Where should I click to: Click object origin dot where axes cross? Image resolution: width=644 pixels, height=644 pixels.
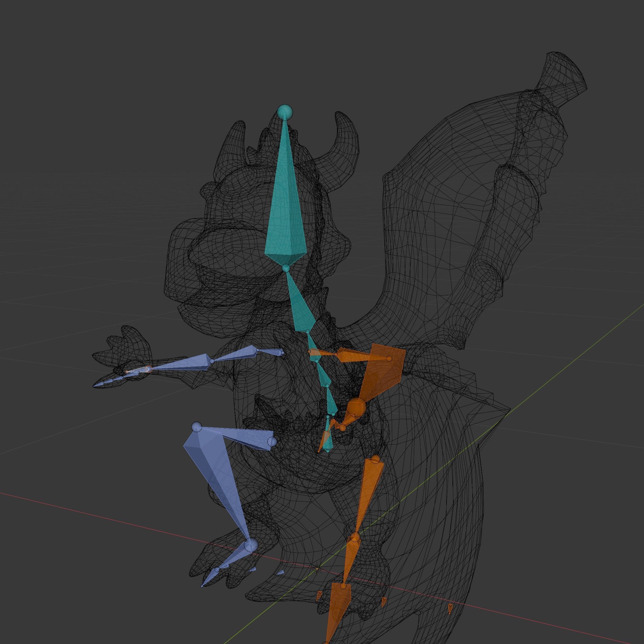317,568
